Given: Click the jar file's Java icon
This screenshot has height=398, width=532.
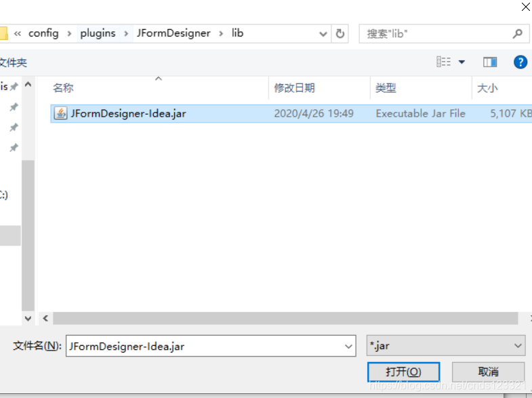Looking at the screenshot, I should click(x=60, y=113).
